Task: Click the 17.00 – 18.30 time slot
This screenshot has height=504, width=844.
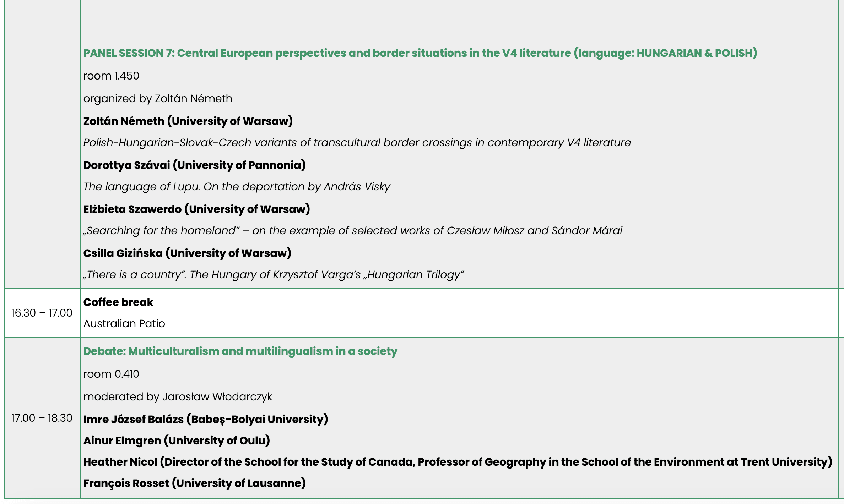Action: (x=42, y=418)
